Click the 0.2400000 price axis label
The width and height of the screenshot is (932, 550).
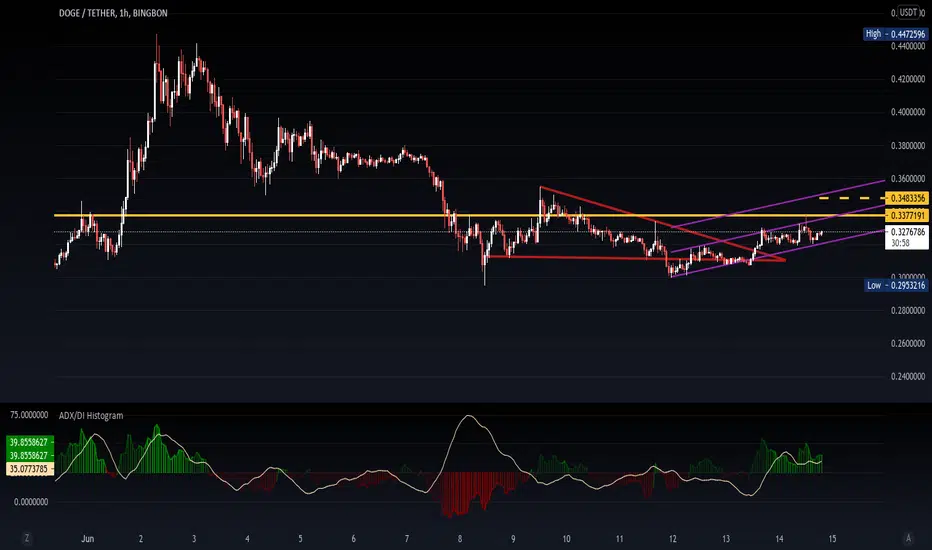click(908, 376)
